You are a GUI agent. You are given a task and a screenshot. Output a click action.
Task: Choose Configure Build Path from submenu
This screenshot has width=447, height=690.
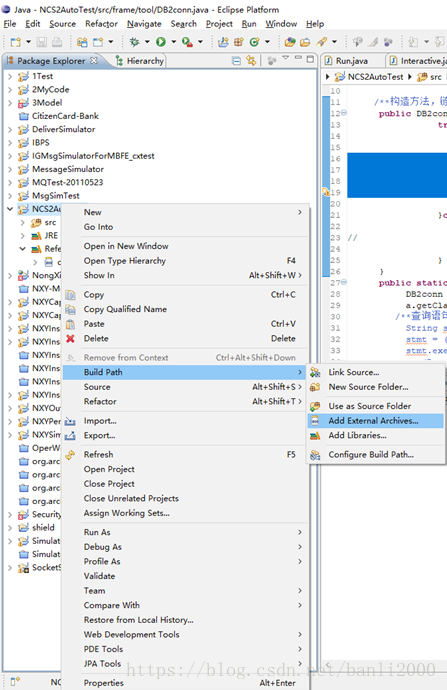pyautogui.click(x=375, y=455)
